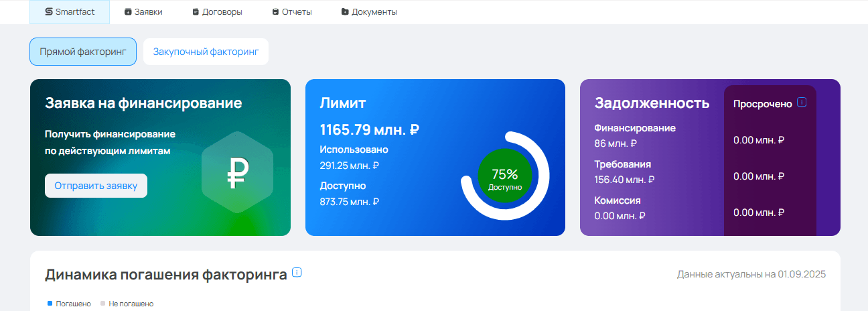Click the info icon next to Просрочено
Image resolution: width=868 pixels, height=311 pixels.
802,103
